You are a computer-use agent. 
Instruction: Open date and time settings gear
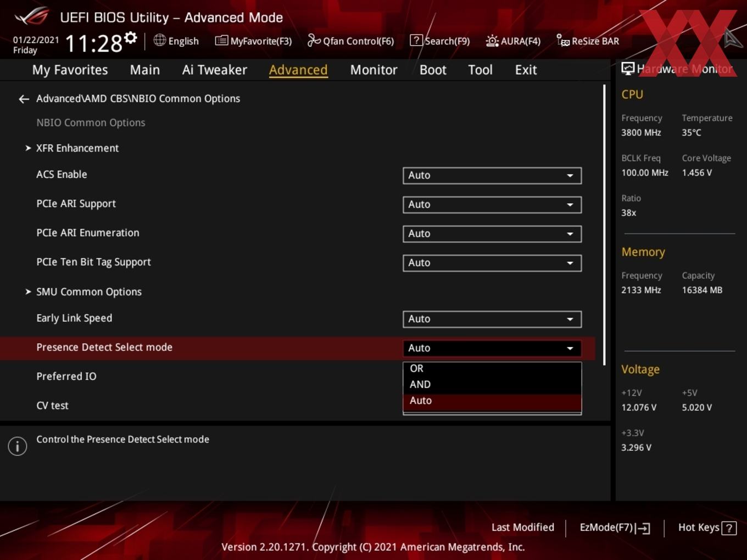(x=130, y=38)
